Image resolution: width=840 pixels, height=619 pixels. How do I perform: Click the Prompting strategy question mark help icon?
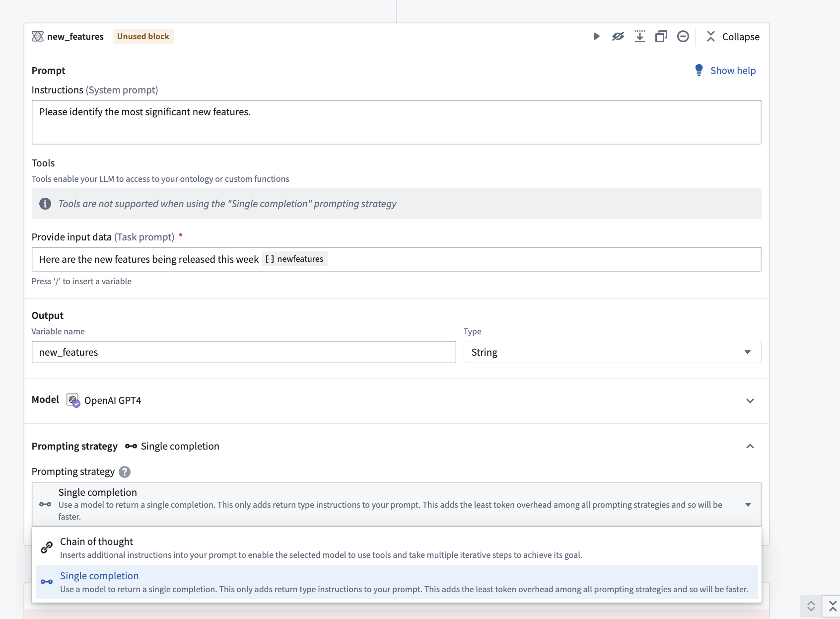(x=125, y=472)
